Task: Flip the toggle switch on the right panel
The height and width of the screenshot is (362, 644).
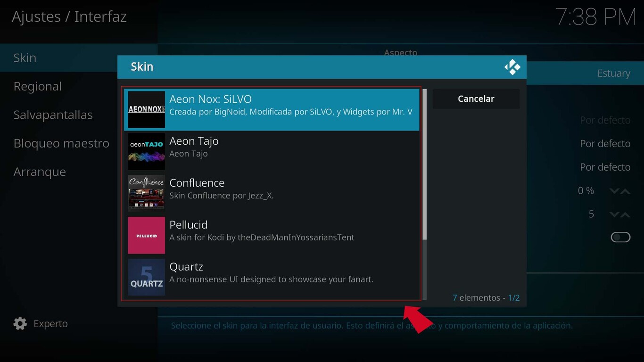Action: pyautogui.click(x=620, y=237)
